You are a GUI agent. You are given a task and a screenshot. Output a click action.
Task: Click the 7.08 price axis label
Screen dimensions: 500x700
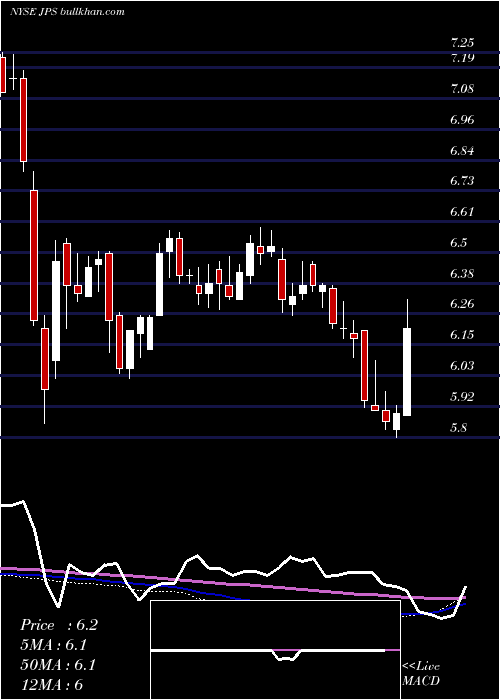(x=462, y=89)
